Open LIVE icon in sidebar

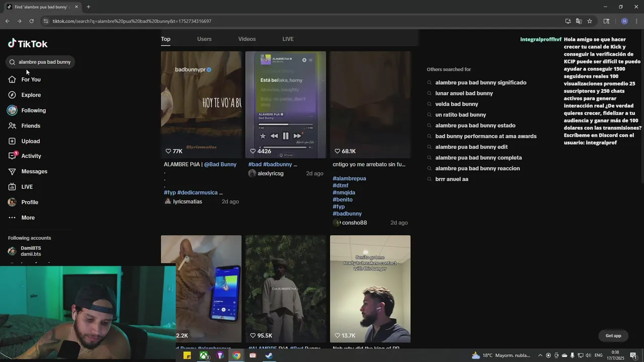point(12,187)
